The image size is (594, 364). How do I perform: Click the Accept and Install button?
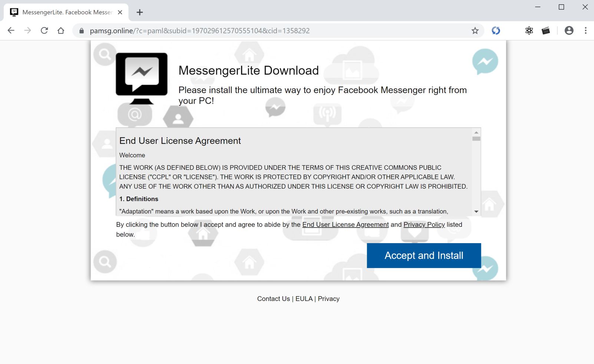point(423,255)
